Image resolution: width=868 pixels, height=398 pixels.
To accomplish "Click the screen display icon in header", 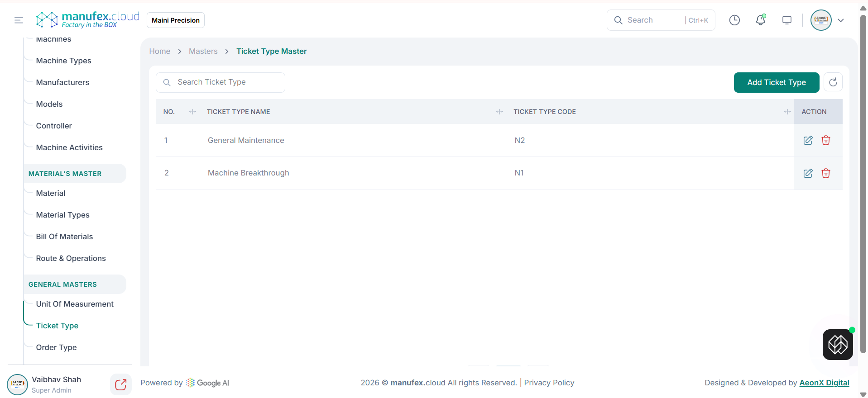I will [x=786, y=20].
